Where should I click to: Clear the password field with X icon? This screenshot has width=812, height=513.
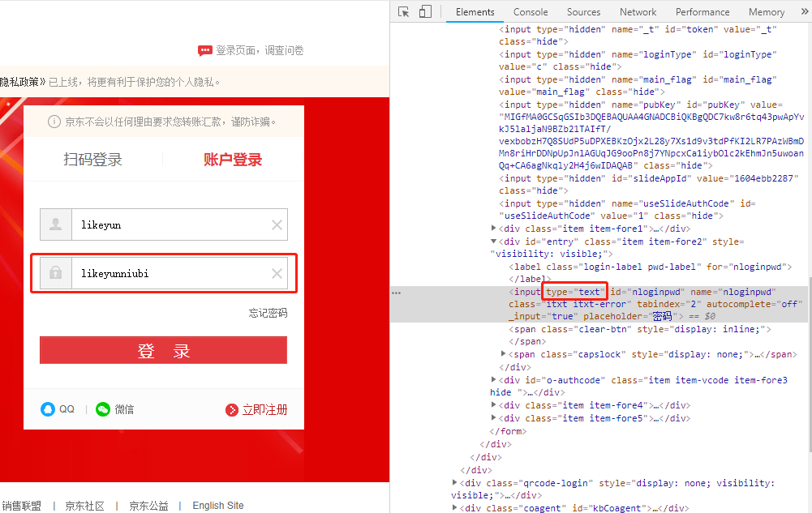coord(277,274)
